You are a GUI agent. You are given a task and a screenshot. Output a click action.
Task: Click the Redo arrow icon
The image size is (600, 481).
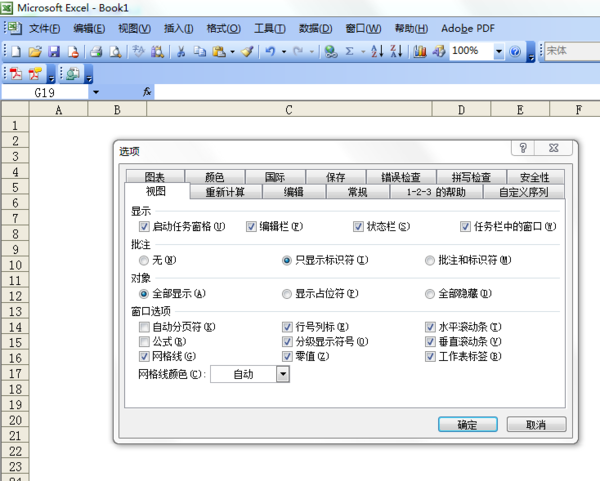tap(298, 51)
